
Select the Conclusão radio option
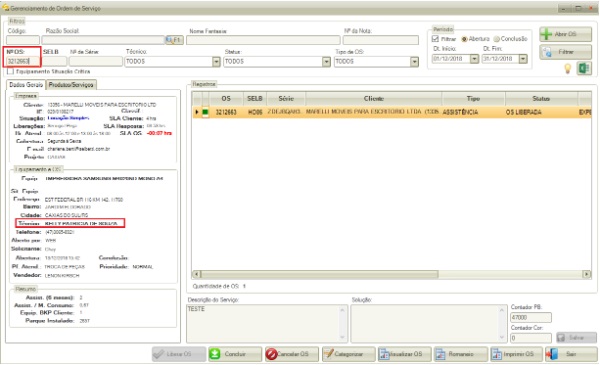[497, 39]
